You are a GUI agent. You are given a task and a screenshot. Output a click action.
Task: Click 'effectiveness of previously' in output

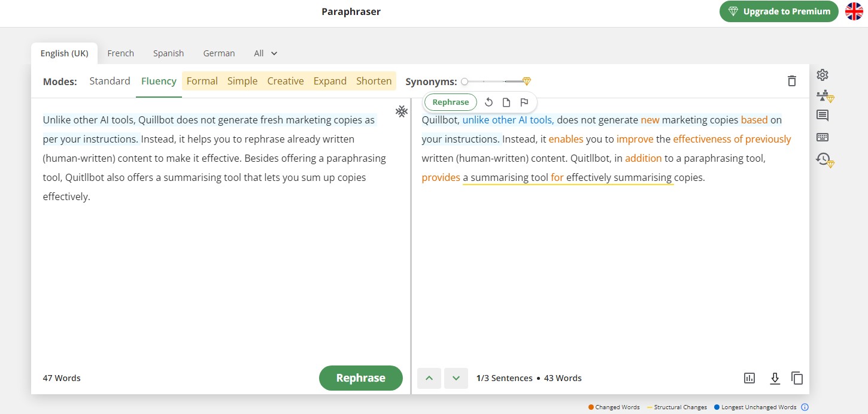click(x=732, y=139)
